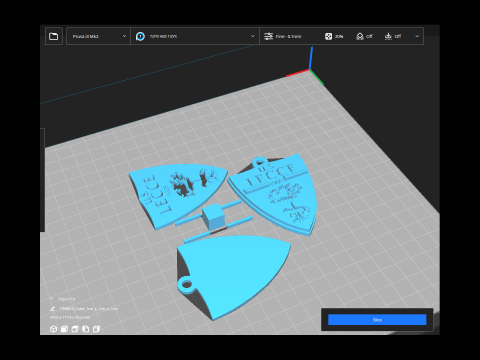Viewport: 480px width, 360px height.
Task: Toggle the build plate adhesion Off setting
Action: click(393, 36)
